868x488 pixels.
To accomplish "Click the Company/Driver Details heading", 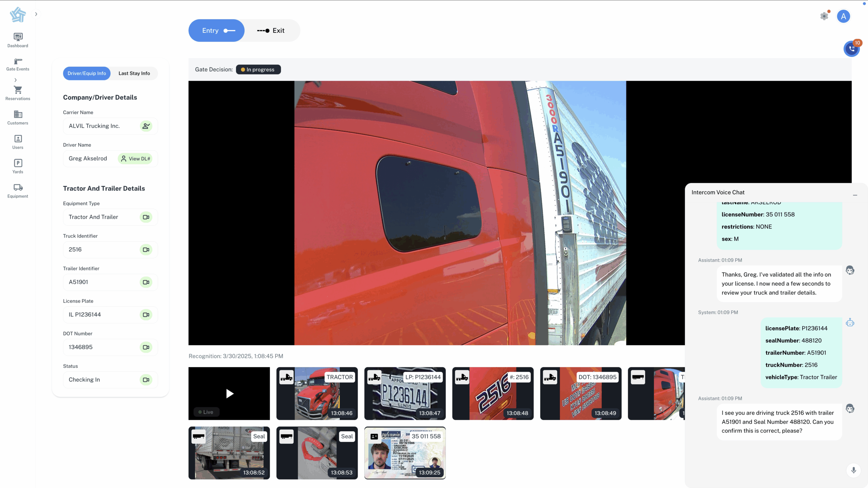I will coord(100,97).
